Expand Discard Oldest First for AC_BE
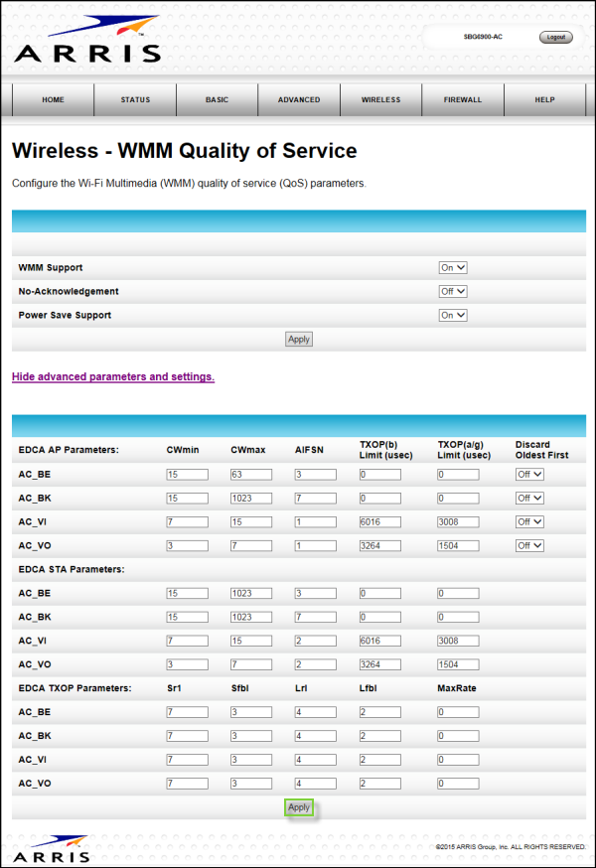Screen dimensions: 596x868 tap(529, 475)
